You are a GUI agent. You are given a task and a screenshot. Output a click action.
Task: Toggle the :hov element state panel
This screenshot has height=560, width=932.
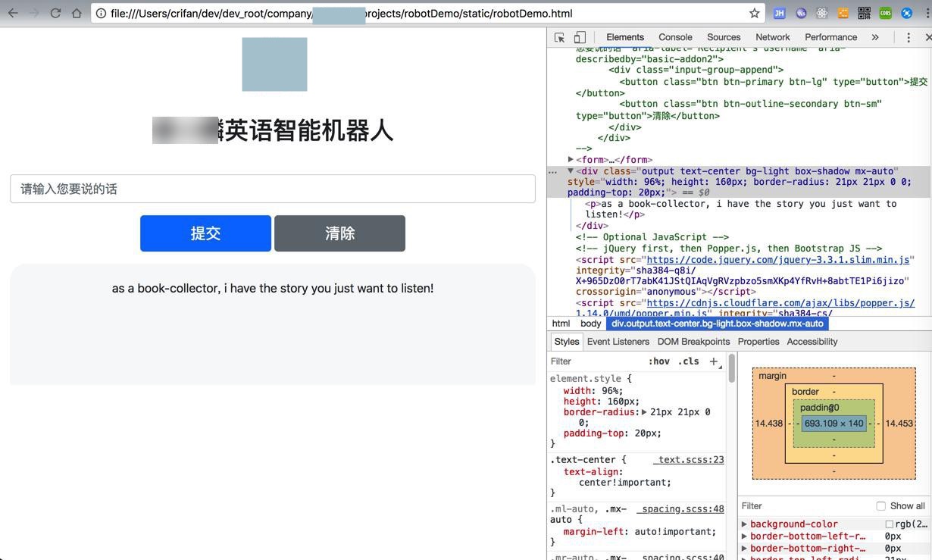coord(658,361)
